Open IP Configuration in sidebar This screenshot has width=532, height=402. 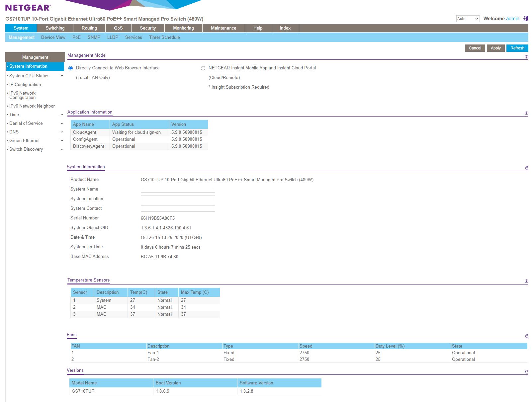coord(25,84)
